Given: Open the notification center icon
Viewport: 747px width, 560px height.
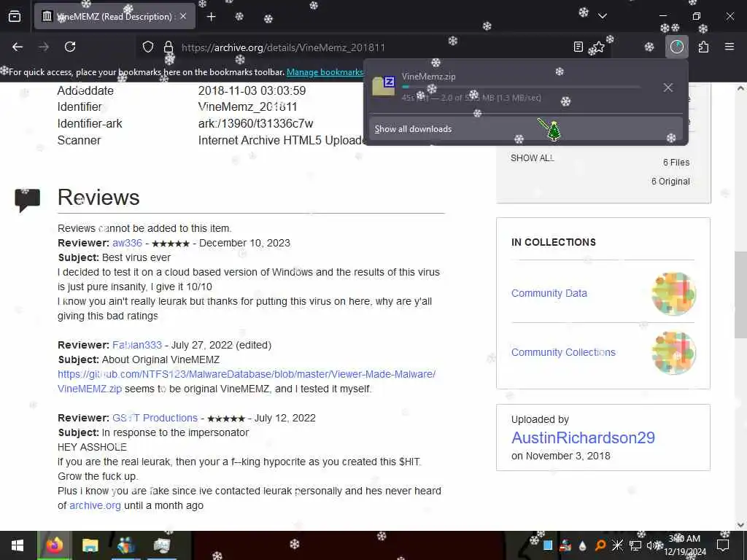Looking at the screenshot, I should tap(723, 545).
